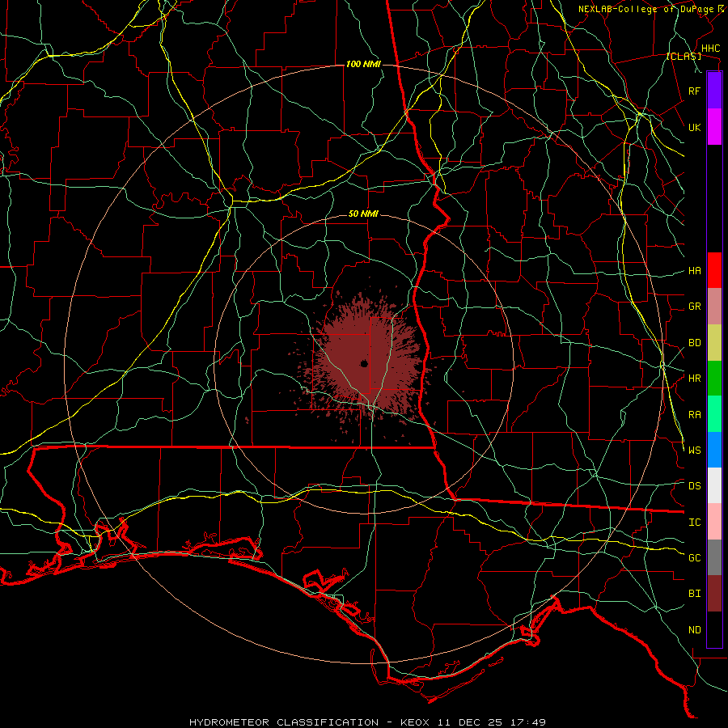Click the "BI" legend label

[695, 594]
